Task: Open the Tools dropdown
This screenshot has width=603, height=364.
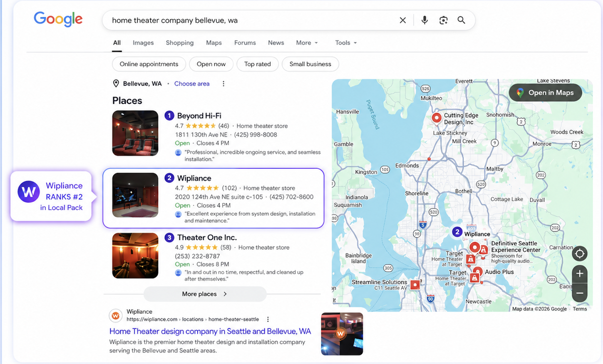Action: click(x=346, y=43)
